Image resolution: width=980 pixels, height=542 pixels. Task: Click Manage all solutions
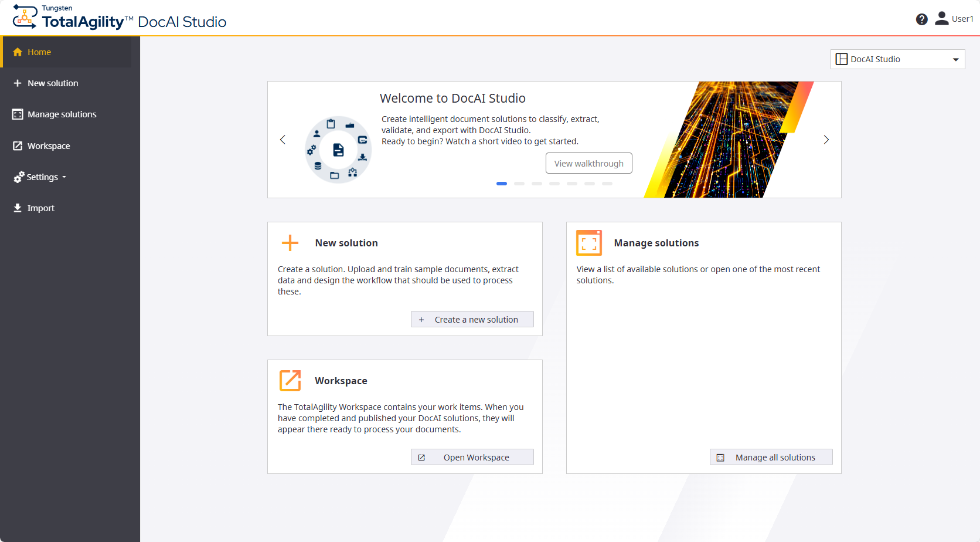point(771,457)
